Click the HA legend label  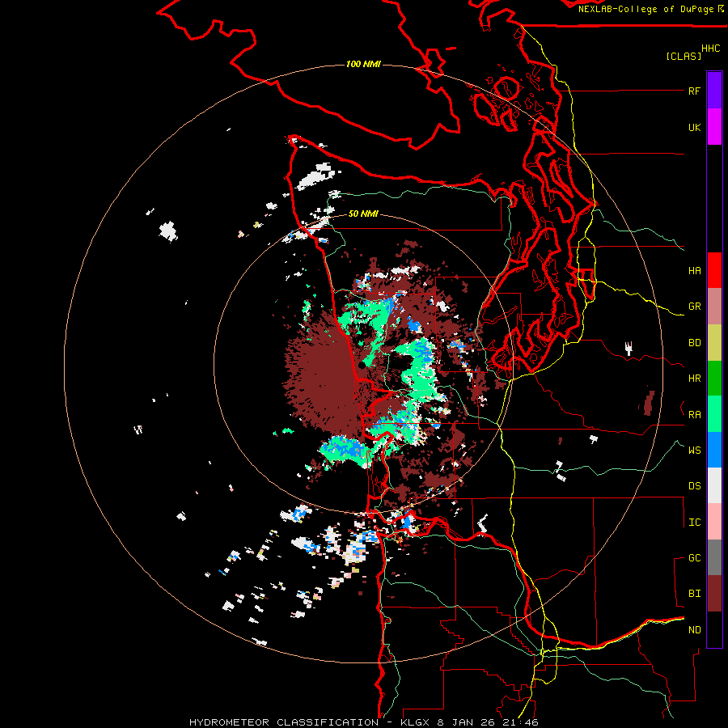[694, 271]
